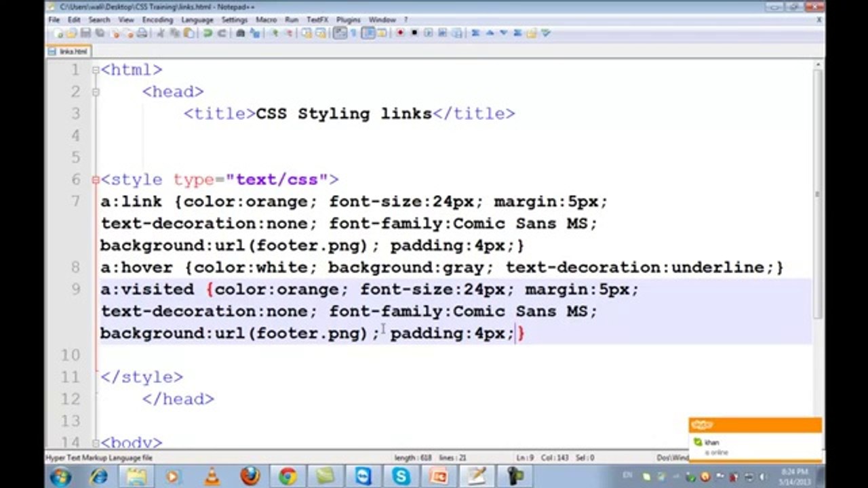Collapse the html tag fold marker

(x=96, y=70)
